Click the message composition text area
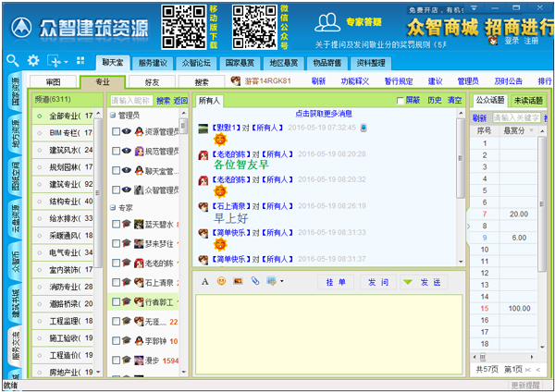The image size is (555, 392). click(328, 335)
